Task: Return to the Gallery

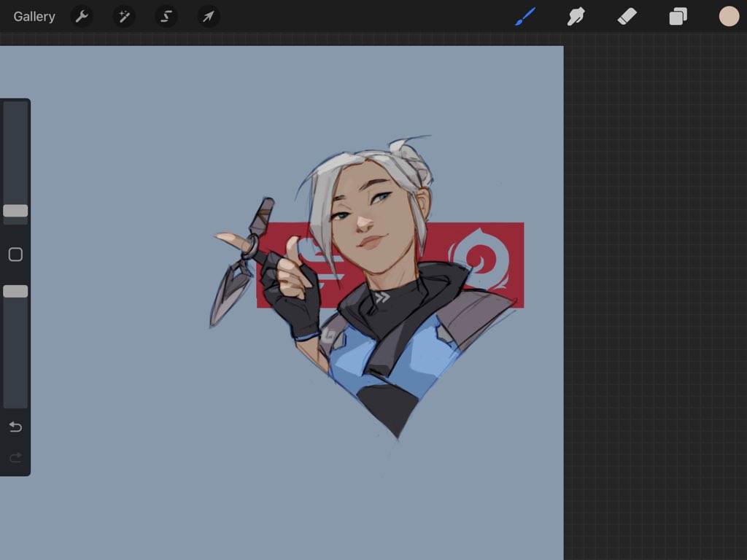Action: point(34,17)
